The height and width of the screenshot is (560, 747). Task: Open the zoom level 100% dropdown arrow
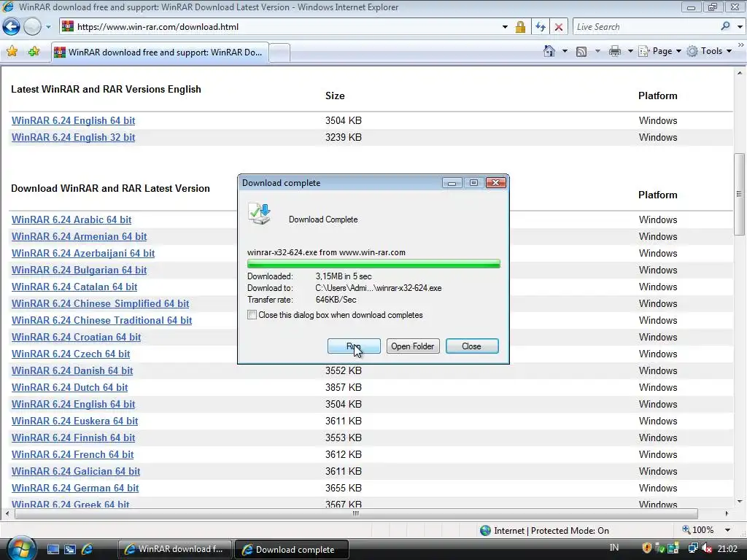727,530
